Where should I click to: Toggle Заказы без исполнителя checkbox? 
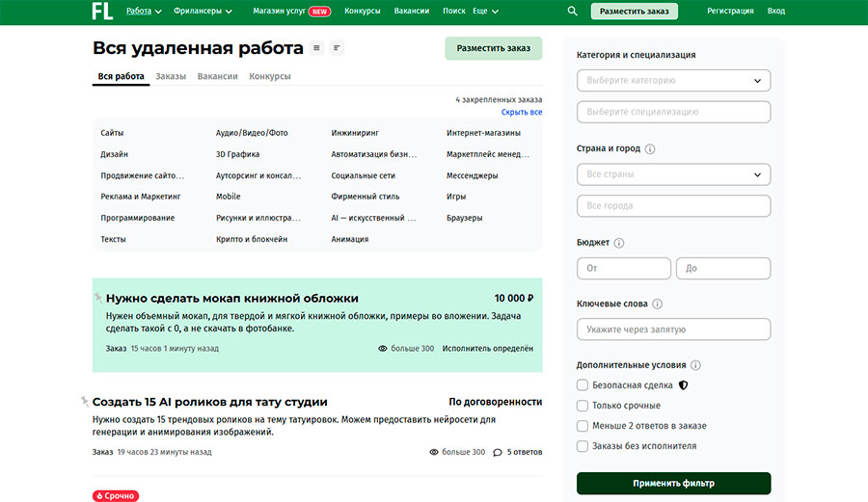tap(583, 446)
